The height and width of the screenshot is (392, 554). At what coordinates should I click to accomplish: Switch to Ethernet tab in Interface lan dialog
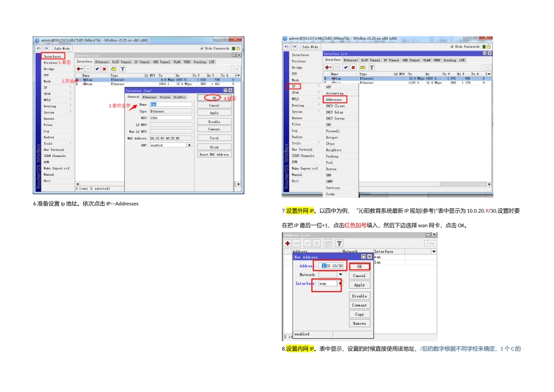(x=150, y=97)
